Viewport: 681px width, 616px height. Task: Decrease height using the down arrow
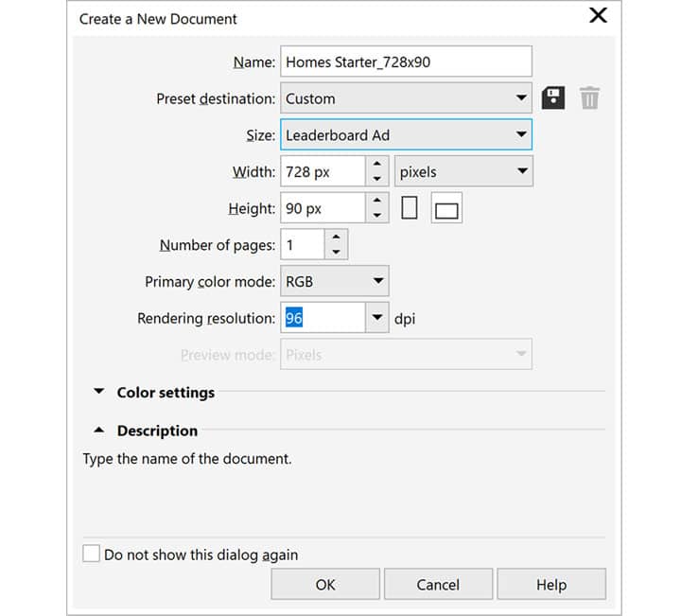coord(377,215)
